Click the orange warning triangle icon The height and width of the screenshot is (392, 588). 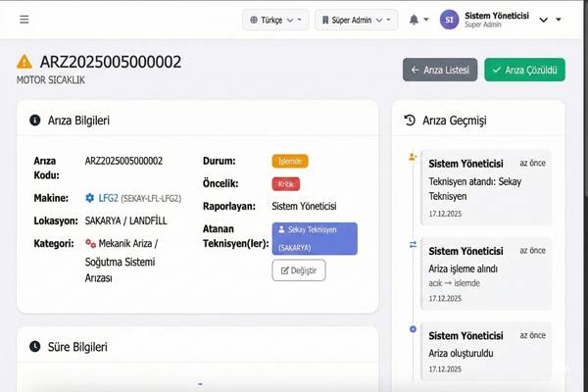click(x=24, y=63)
